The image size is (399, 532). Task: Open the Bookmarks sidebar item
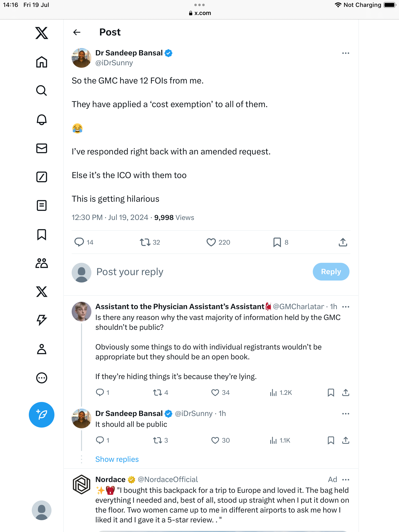tap(42, 234)
